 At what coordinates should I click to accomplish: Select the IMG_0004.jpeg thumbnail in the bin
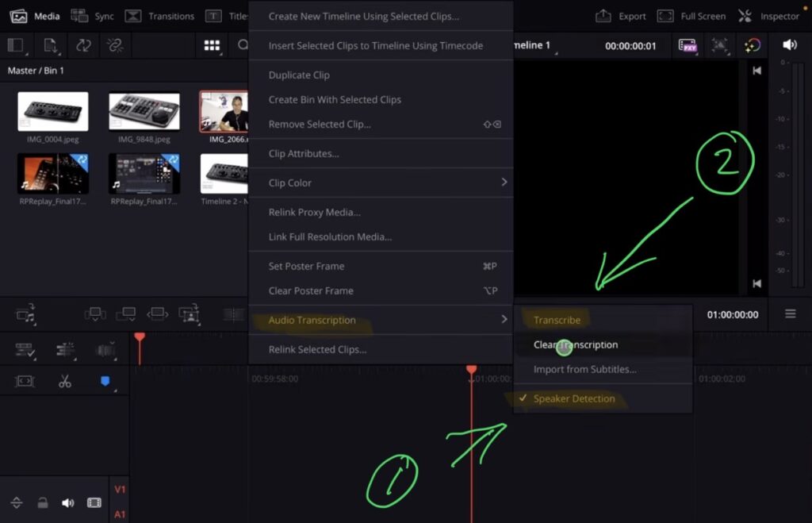[53, 111]
